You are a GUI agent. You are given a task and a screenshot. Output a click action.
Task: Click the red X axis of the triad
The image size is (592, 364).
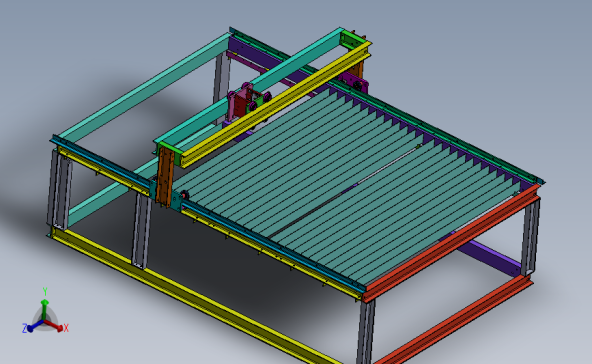click(x=55, y=326)
